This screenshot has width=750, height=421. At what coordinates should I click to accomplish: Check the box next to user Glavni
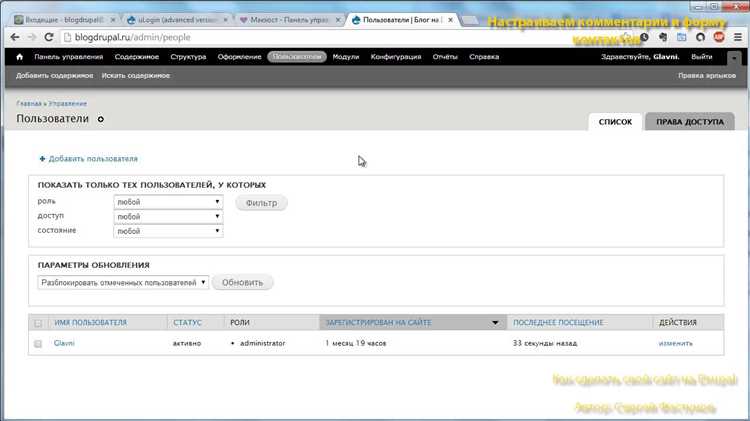[38, 343]
